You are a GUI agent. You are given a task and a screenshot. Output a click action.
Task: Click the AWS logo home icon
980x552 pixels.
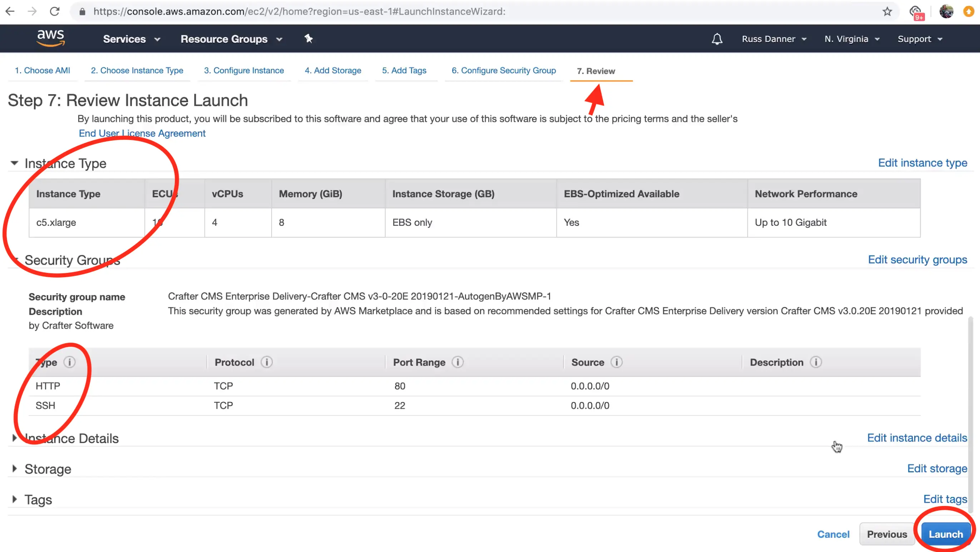pos(51,38)
